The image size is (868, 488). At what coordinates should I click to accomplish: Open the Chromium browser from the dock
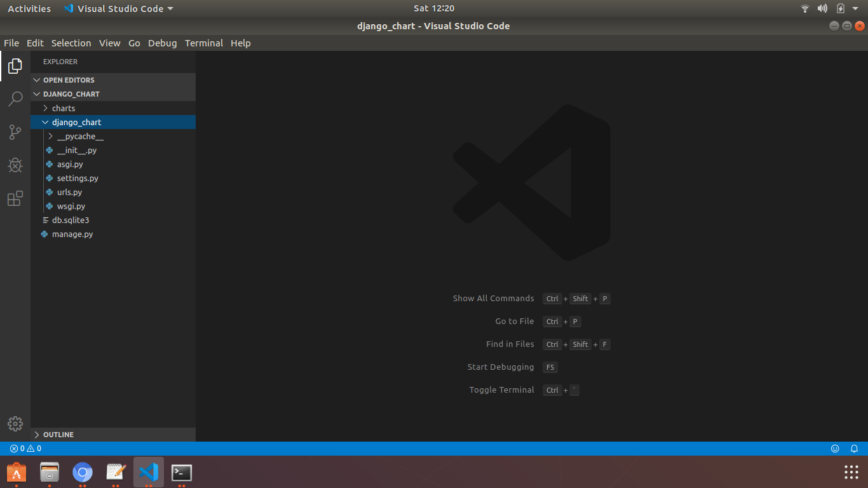click(x=83, y=472)
